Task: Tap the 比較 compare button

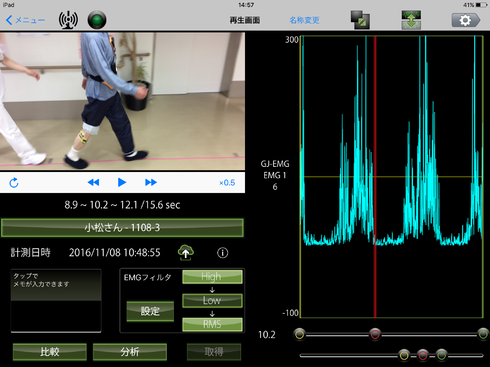Action: 50,352
